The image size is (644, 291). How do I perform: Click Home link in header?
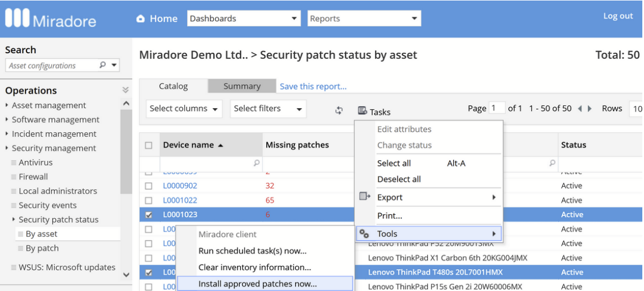[163, 19]
